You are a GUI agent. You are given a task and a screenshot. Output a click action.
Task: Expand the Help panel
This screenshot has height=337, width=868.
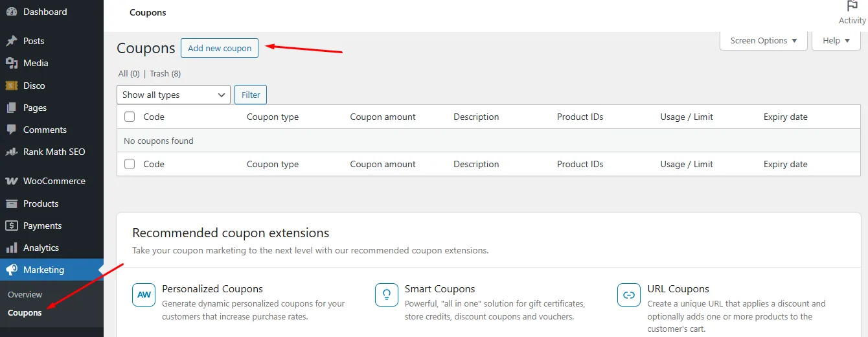836,40
